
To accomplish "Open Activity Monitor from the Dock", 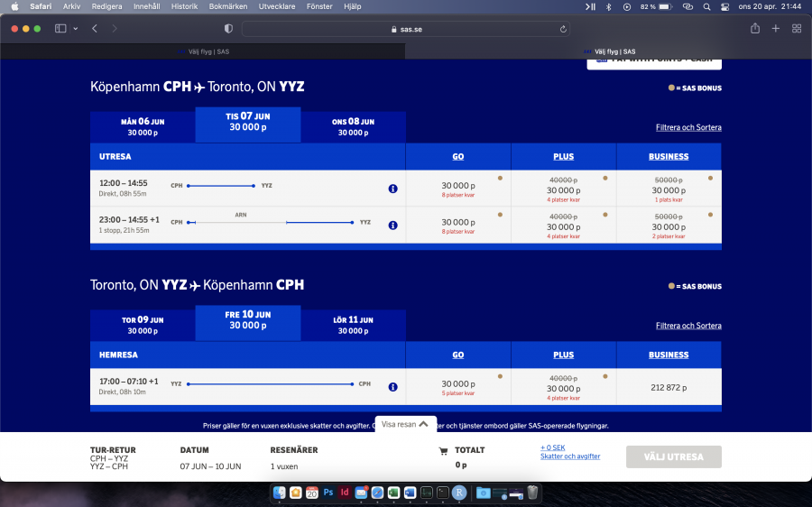I will [x=426, y=493].
